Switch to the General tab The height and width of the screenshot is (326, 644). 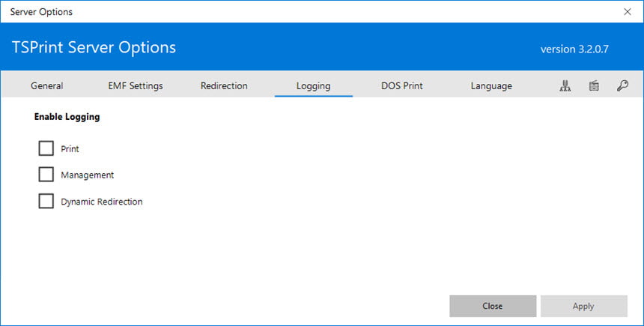pos(47,85)
